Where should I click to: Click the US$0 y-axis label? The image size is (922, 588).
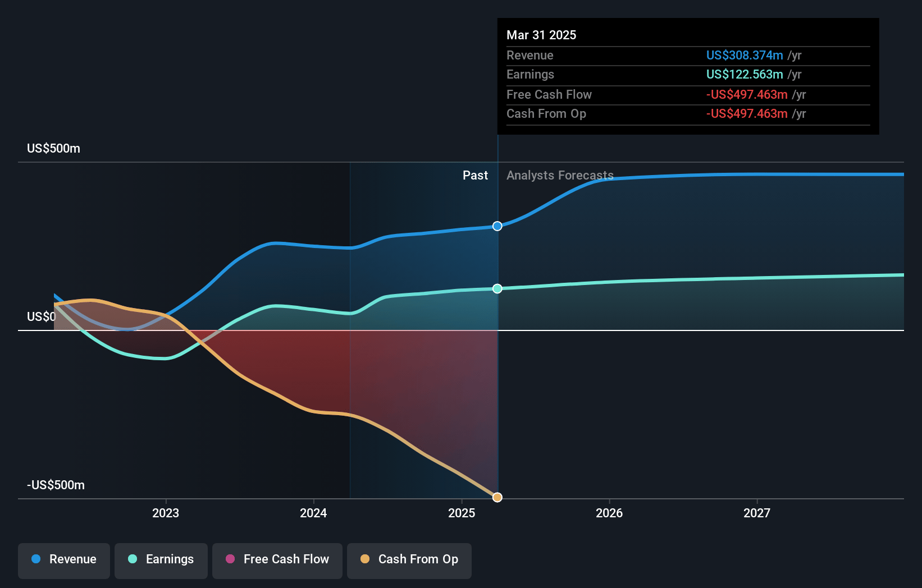pyautogui.click(x=42, y=317)
